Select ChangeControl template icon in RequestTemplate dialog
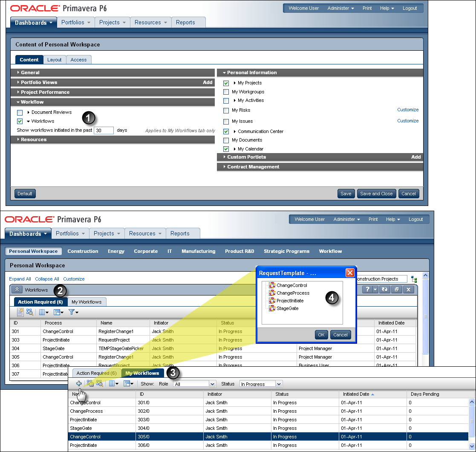The height and width of the screenshot is (452, 476). [x=272, y=285]
